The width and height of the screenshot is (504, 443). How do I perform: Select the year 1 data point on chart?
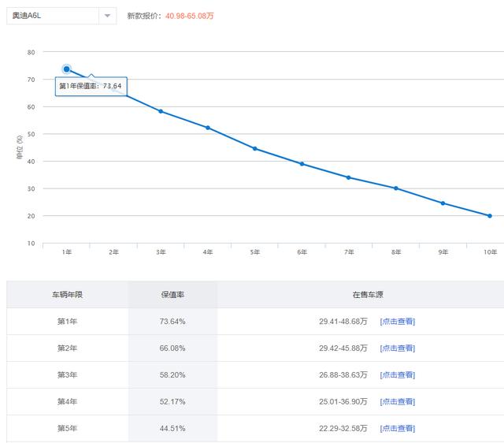[66, 69]
